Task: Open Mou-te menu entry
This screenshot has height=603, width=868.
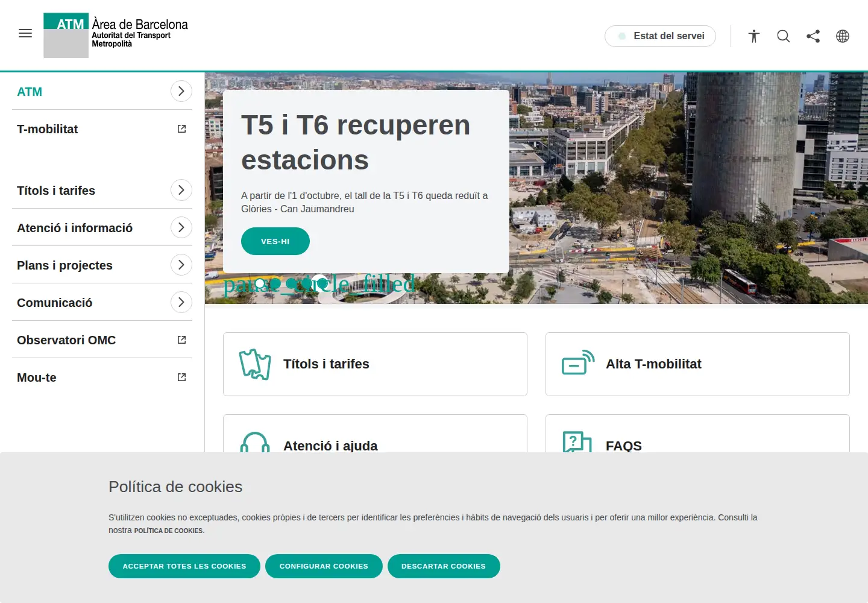Action: point(37,377)
